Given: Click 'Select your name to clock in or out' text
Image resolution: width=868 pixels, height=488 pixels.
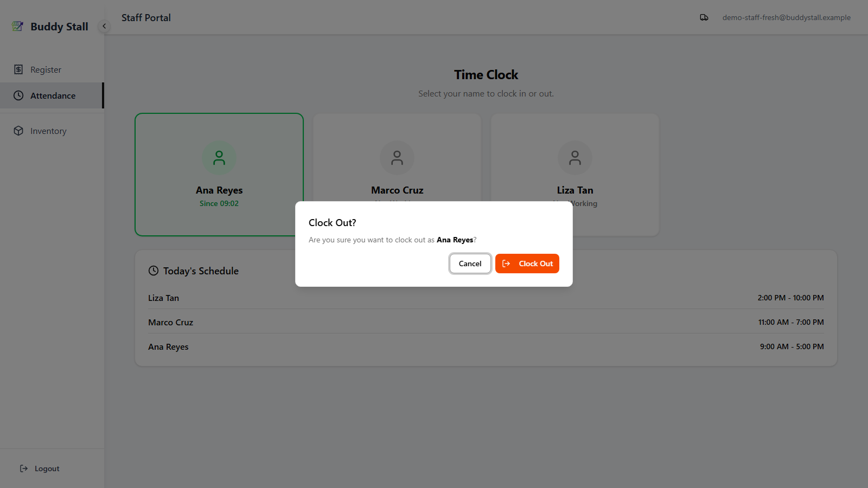Looking at the screenshot, I should [486, 94].
